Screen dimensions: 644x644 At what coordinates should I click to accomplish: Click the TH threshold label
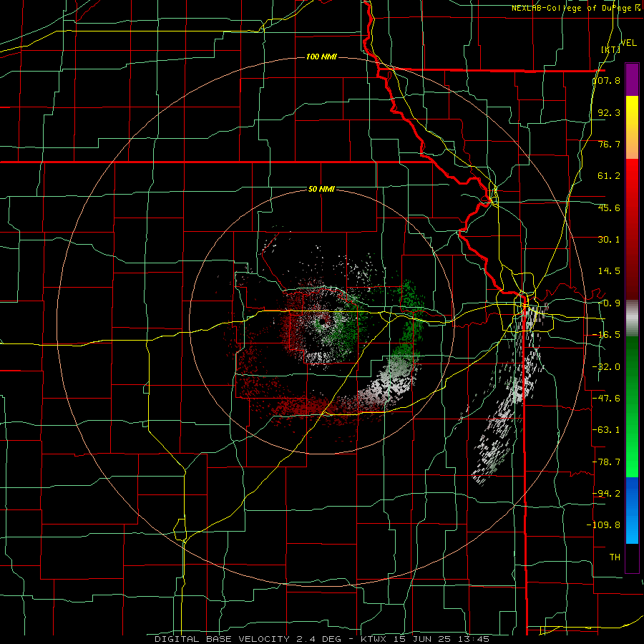tap(615, 557)
